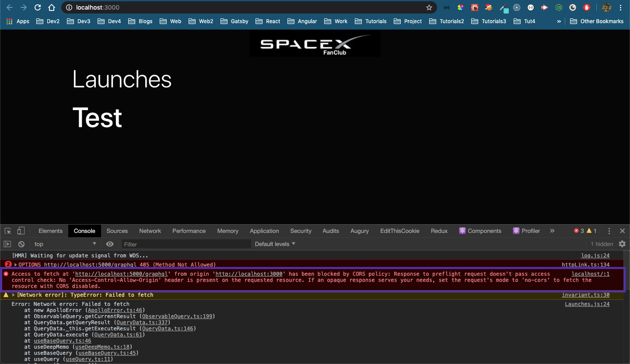Switch to the Security tab

(x=301, y=231)
